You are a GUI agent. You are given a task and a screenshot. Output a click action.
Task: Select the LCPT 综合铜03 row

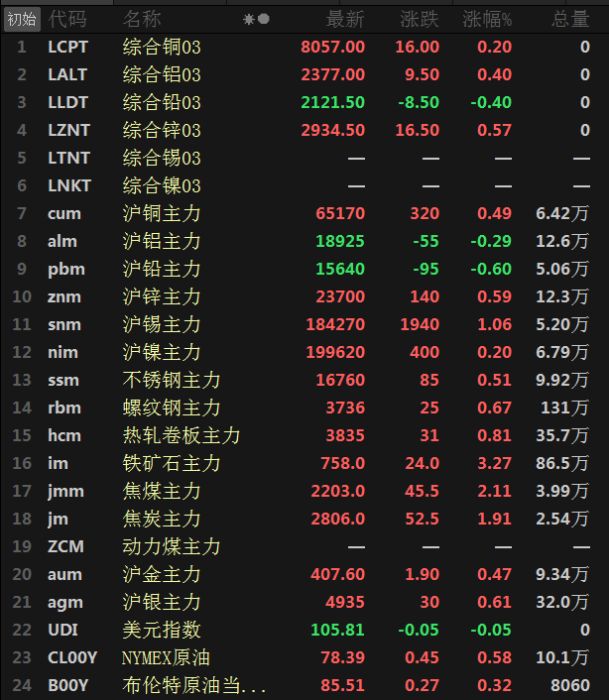(304, 47)
